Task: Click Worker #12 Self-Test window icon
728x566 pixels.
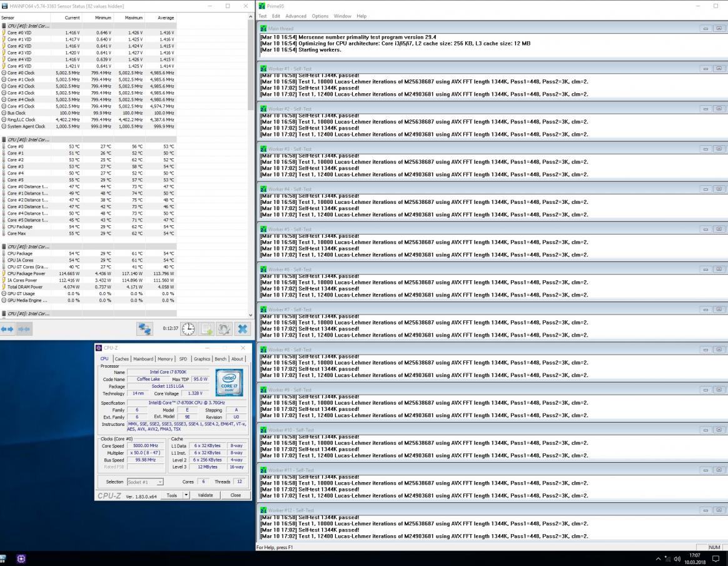Action: pos(263,511)
